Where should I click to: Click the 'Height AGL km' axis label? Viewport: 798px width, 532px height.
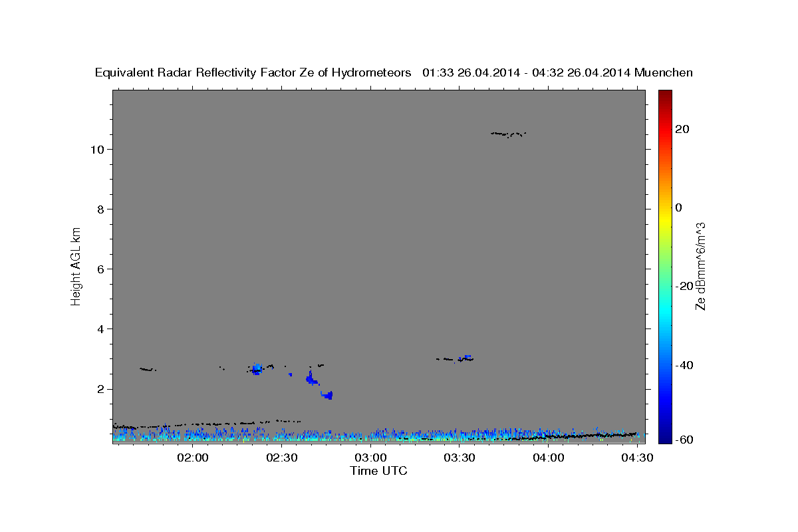(x=76, y=266)
